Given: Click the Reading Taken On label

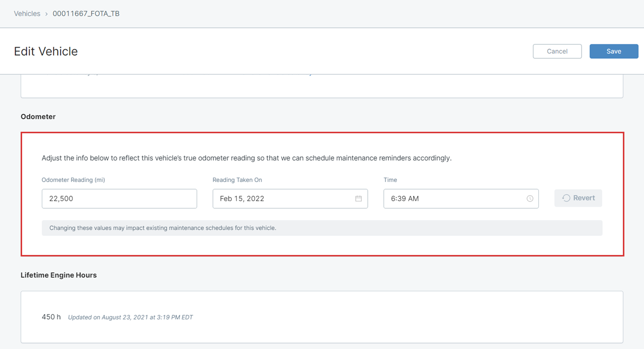Looking at the screenshot, I should point(237,180).
